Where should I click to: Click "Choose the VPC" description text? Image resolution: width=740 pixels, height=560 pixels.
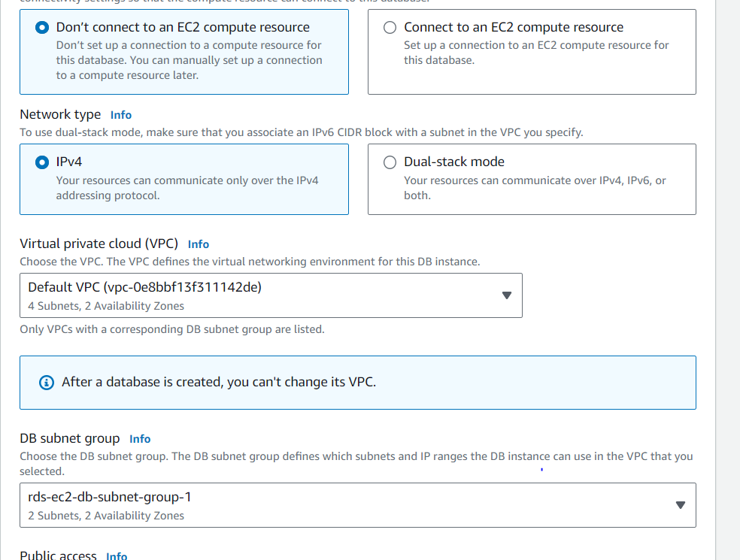250,262
